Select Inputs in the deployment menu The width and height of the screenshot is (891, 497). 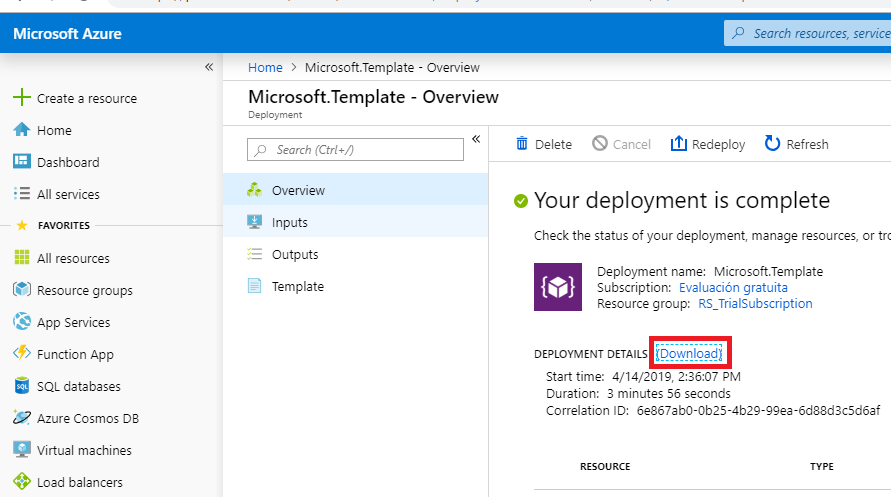356,222
